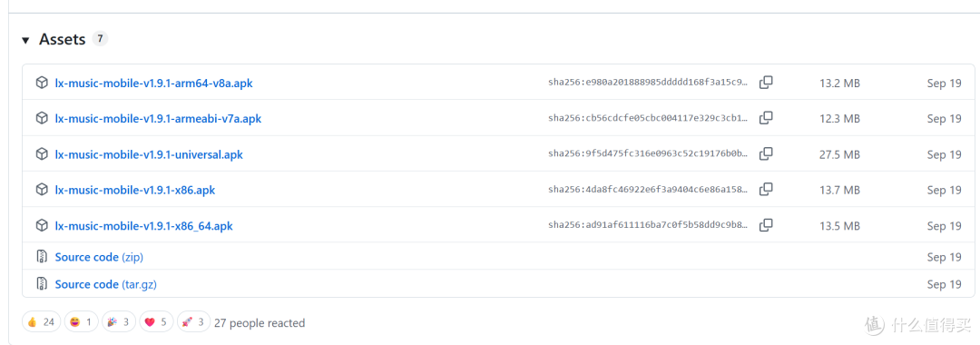Download lx-music-mobile-v1.9.1-arm64-v8a.apk
Viewport: 980px width, 345px height.
click(153, 84)
